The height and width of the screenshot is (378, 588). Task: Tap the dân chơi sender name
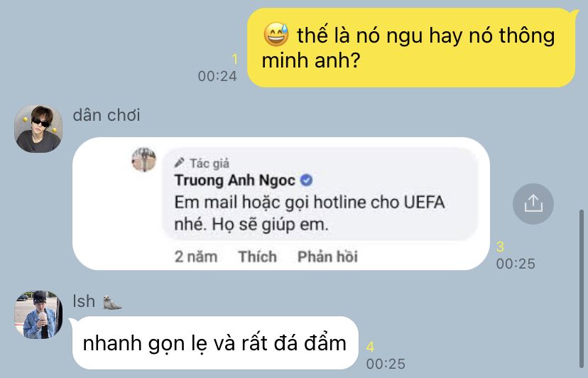click(x=107, y=115)
